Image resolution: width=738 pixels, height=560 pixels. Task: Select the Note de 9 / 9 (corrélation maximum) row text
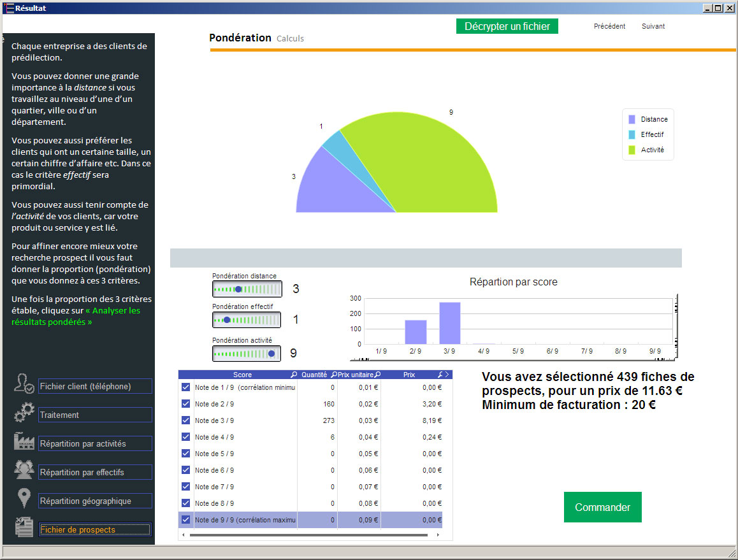point(245,520)
